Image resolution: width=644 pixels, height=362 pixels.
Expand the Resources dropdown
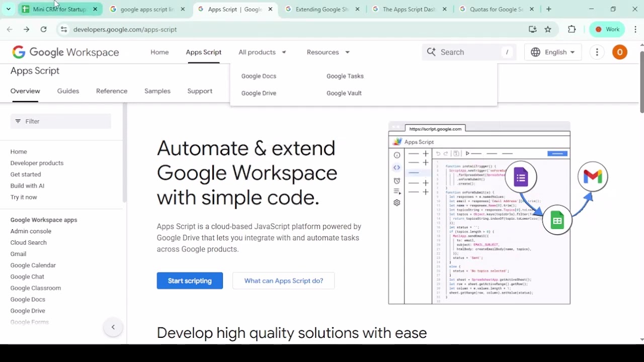[x=328, y=52]
